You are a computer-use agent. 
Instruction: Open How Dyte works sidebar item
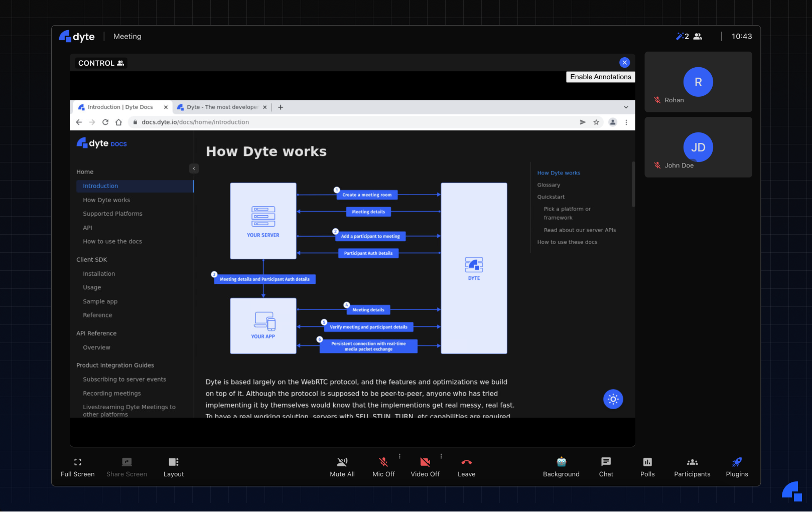click(106, 200)
